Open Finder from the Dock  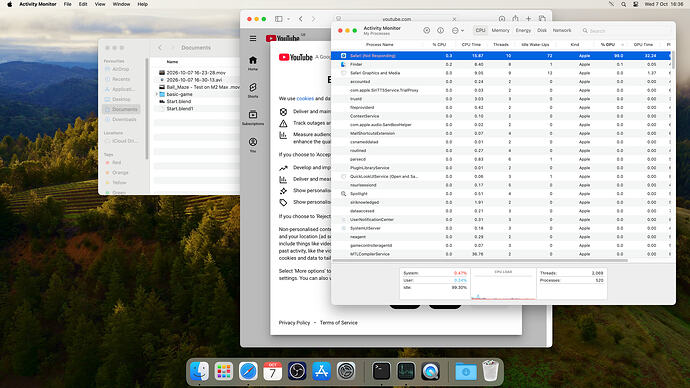point(199,371)
